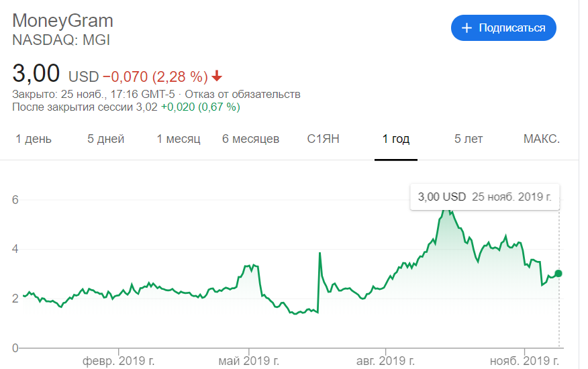Click the NASDAQ: MGI ticker text
This screenshot has height=369, width=588.
pyautogui.click(x=61, y=40)
